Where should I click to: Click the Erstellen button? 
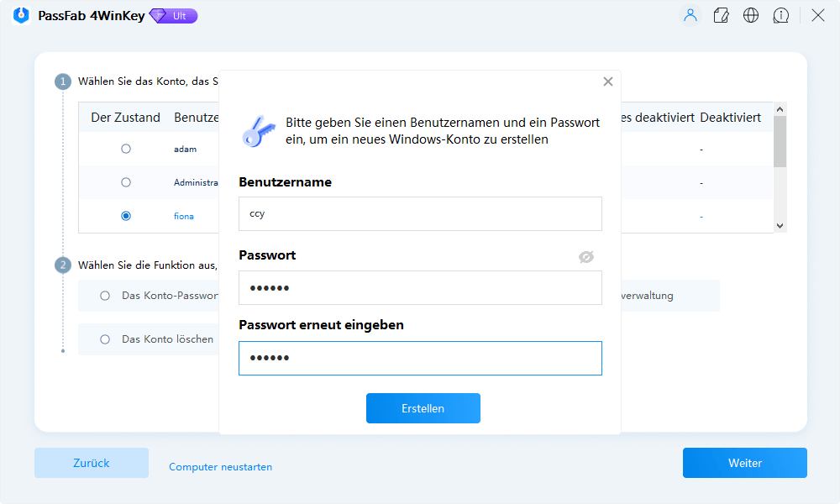click(423, 408)
